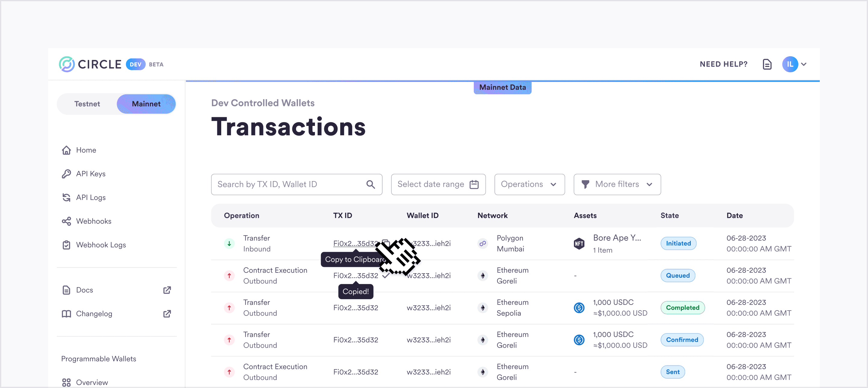Image resolution: width=868 pixels, height=388 pixels.
Task: Open the Webhooks menu item
Action: tap(93, 221)
